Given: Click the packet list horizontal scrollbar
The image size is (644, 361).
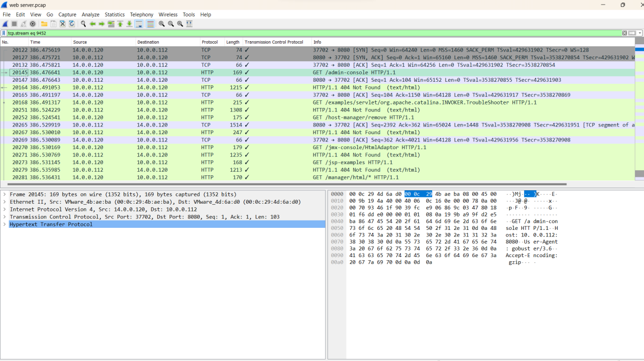Looking at the screenshot, I should click(x=283, y=184).
